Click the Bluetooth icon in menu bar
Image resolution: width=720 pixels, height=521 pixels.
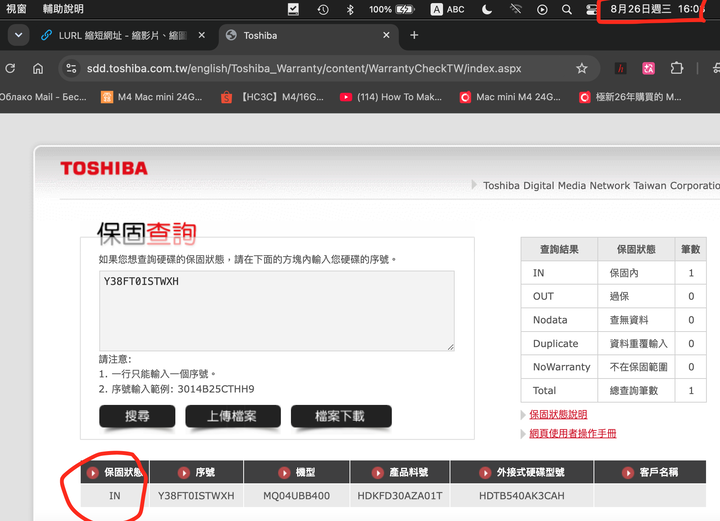pos(350,9)
